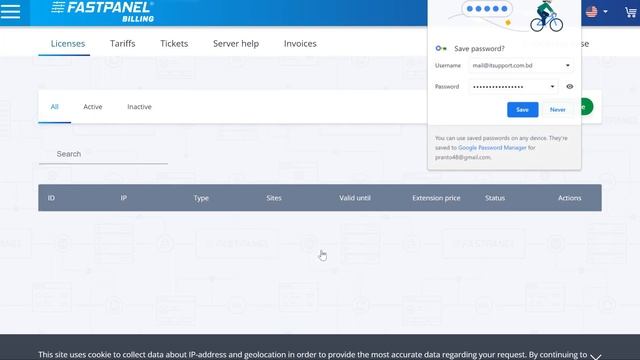The height and width of the screenshot is (360, 640).
Task: Switch to the Licenses tab
Action: [x=68, y=44]
